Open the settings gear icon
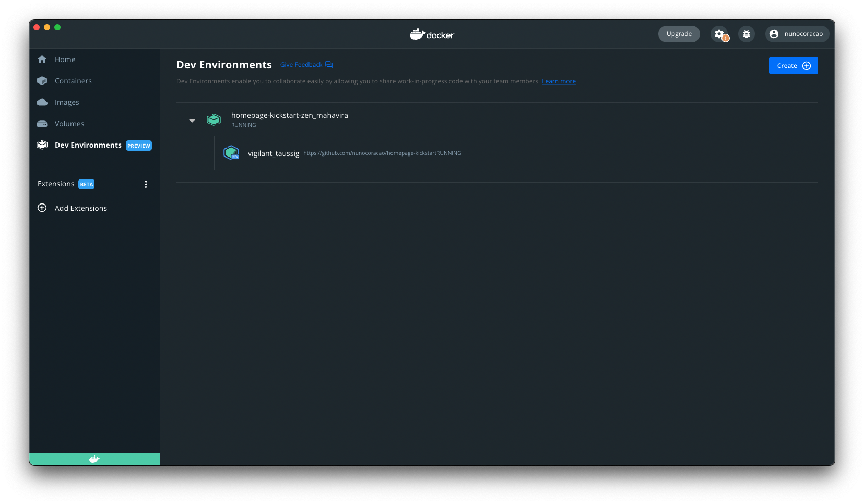The width and height of the screenshot is (864, 504). click(719, 34)
